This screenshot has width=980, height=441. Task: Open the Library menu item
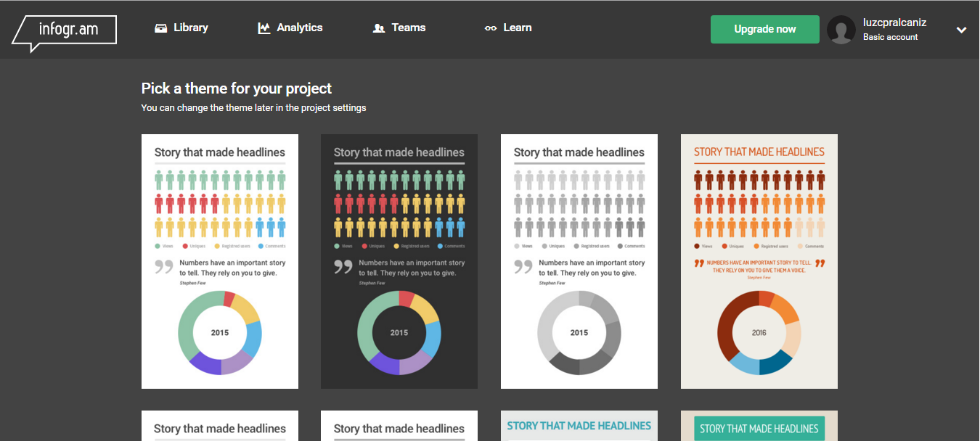[191, 28]
